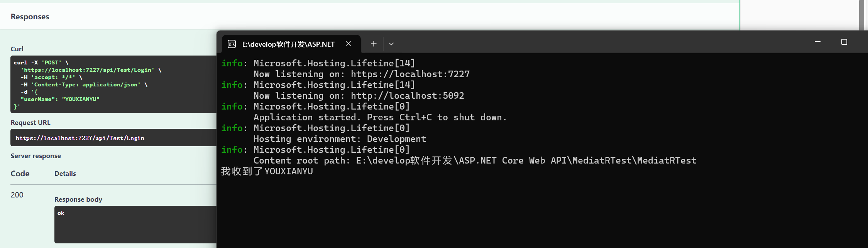Viewport: 868px width, 248px height.
Task: Close the E:\develop ASP.NET terminal tab
Action: tap(349, 44)
